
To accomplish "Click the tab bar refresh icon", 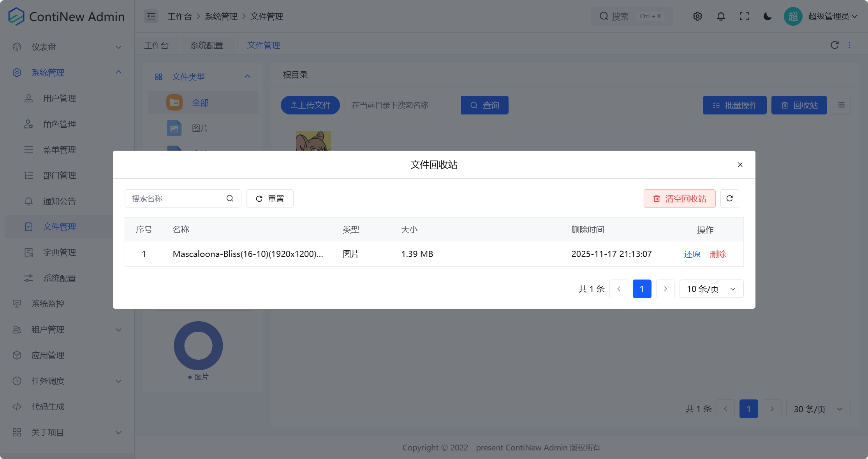I will 835,45.
